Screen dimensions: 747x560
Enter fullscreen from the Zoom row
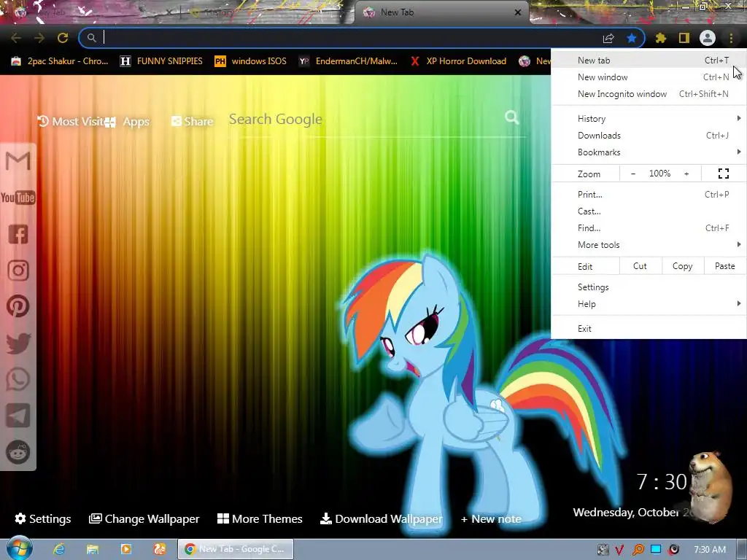pos(723,174)
